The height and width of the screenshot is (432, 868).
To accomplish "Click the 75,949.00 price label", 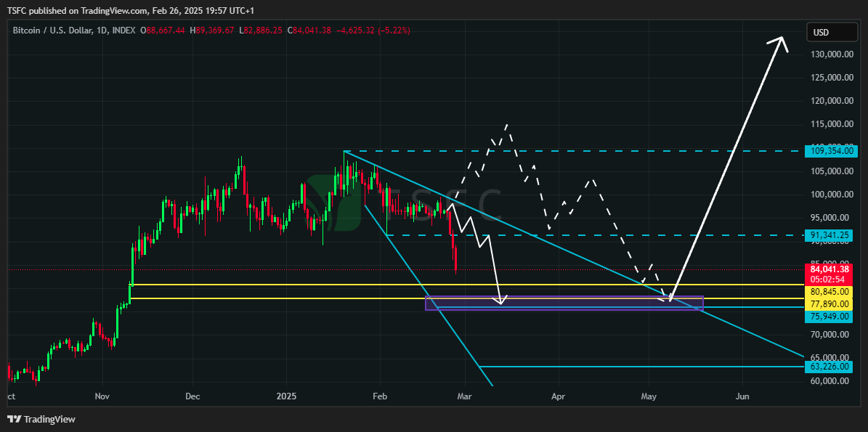I will click(828, 316).
